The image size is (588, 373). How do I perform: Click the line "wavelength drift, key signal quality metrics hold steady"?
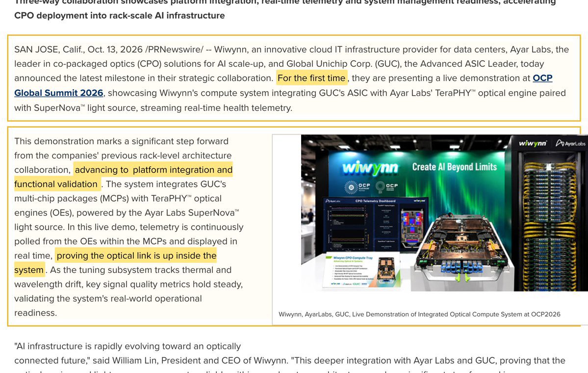tap(128, 284)
